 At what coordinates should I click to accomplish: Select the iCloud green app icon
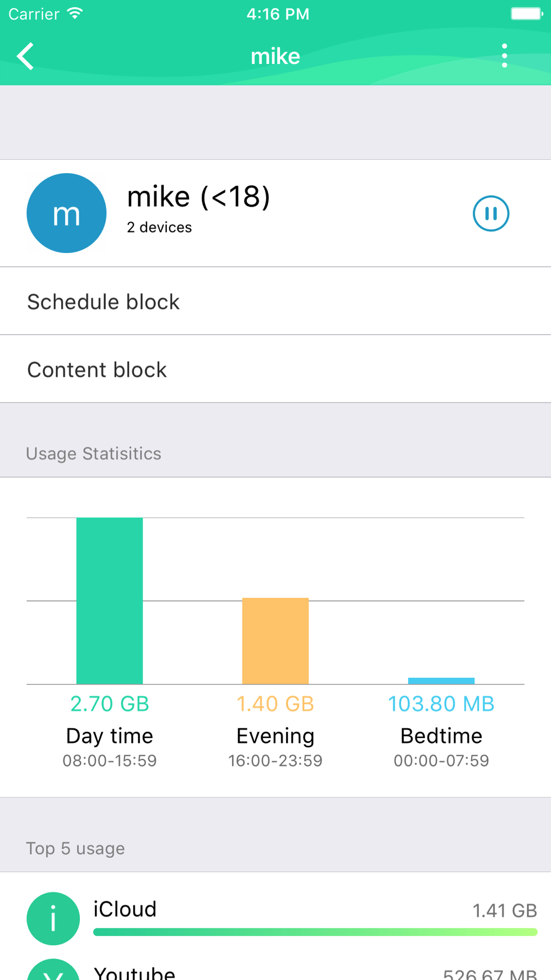coord(53,918)
